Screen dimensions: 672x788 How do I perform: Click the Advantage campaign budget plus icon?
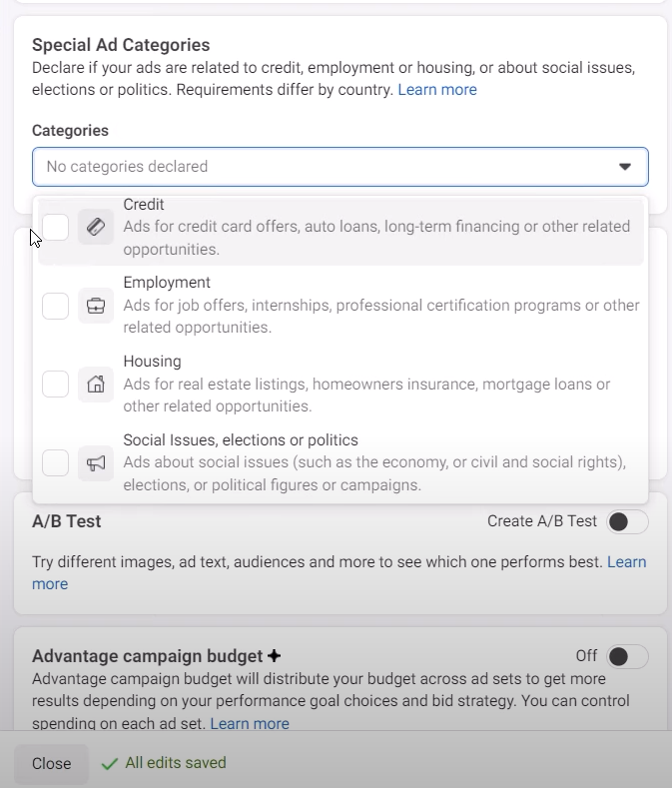click(275, 656)
